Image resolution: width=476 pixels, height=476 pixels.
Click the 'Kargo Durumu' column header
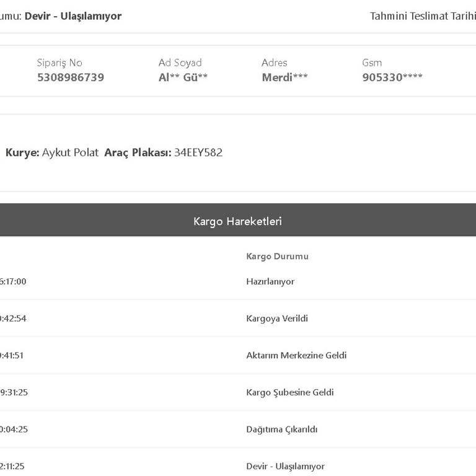pyautogui.click(x=278, y=256)
